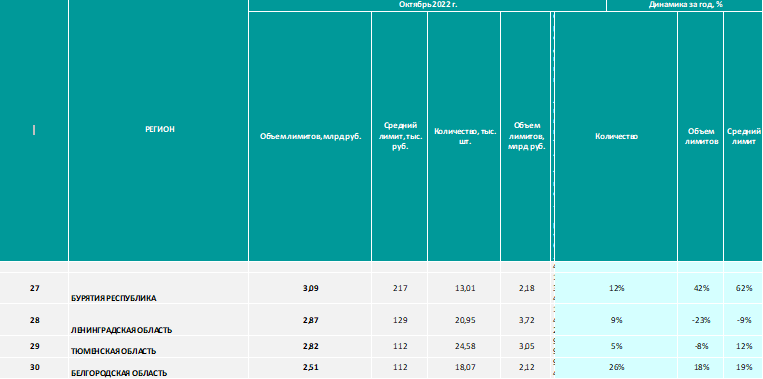Click the 19% average limit change cell

click(744, 368)
